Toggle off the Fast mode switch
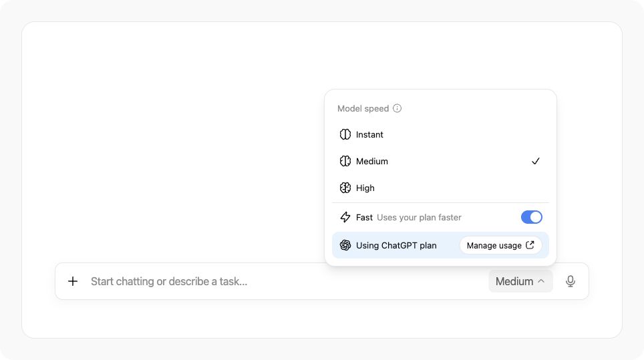644x360 pixels. (x=532, y=217)
